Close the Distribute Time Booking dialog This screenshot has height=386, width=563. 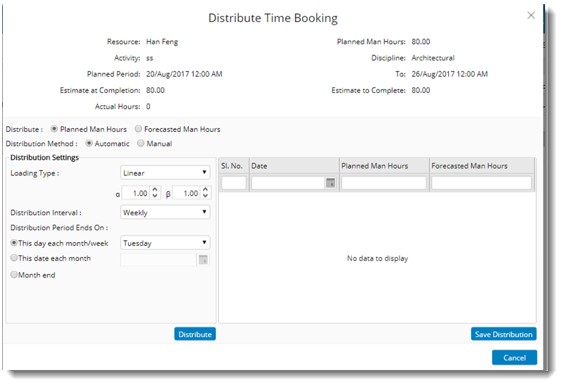point(531,15)
